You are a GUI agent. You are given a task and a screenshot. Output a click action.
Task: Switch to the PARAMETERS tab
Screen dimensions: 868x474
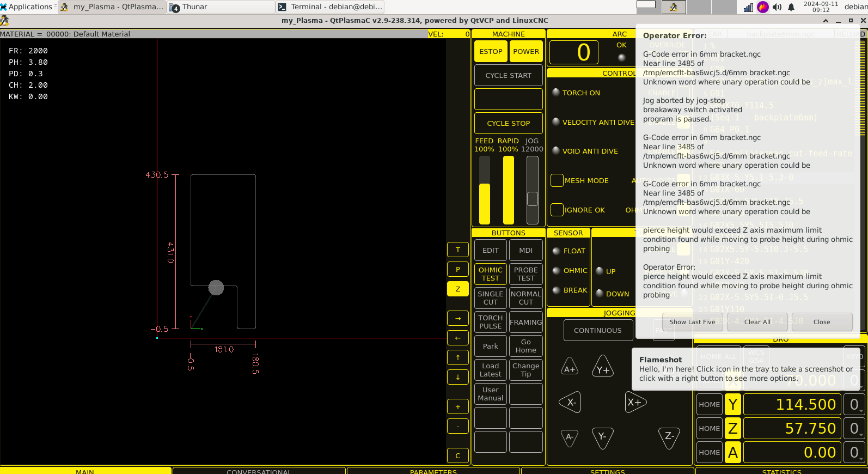pyautogui.click(x=433, y=471)
